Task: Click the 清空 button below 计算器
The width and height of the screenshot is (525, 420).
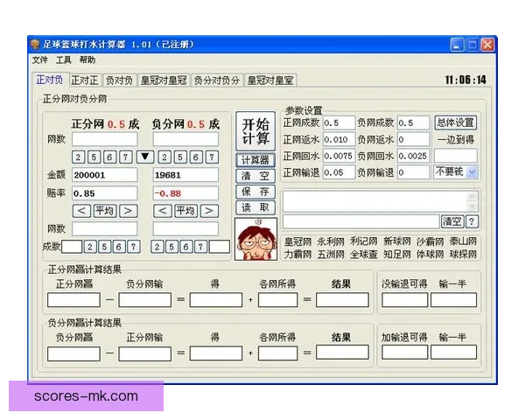Action: 255,176
